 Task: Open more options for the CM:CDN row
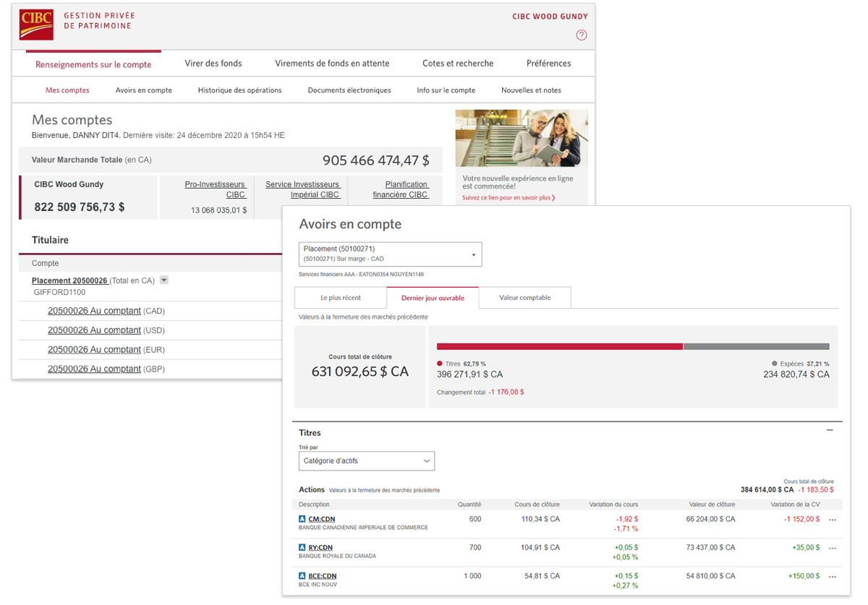(833, 520)
